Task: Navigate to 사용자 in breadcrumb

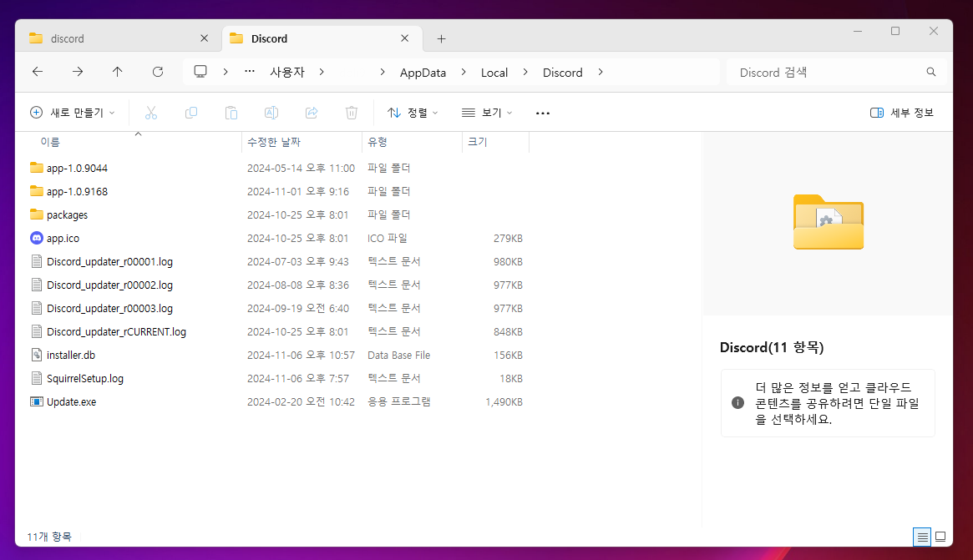Action: point(287,72)
